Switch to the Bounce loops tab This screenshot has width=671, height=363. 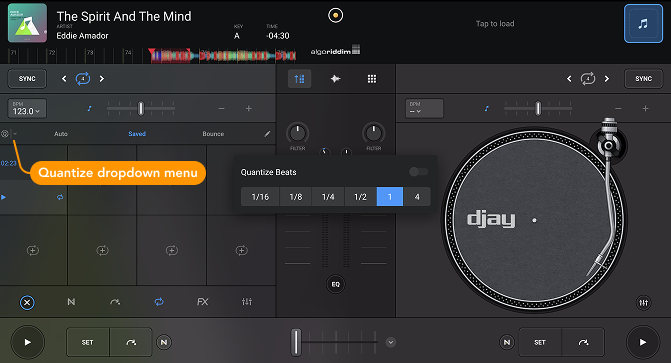click(213, 134)
